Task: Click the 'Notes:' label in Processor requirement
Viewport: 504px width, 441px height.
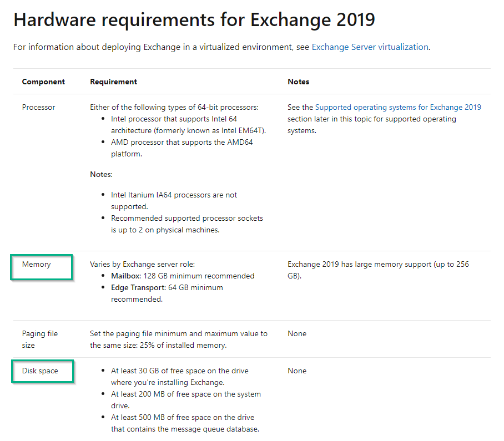Action: click(x=101, y=174)
